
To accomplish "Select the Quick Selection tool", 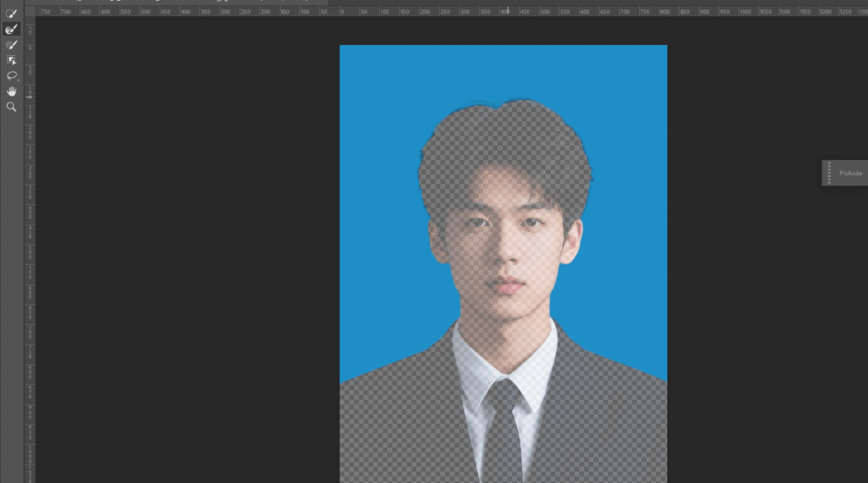I will (12, 14).
